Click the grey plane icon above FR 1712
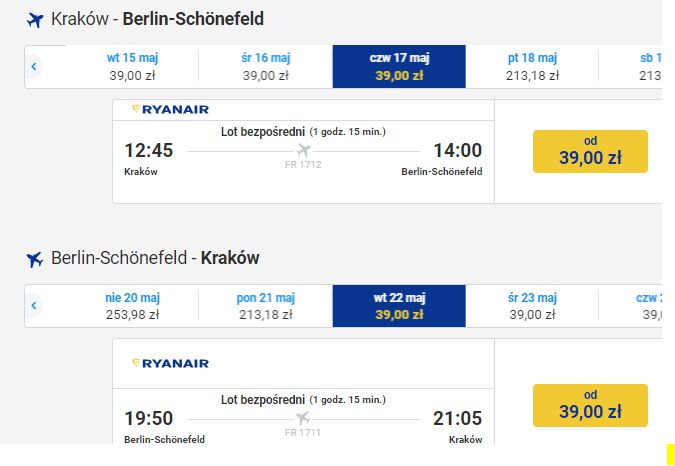Image resolution: width=675 pixels, height=466 pixels. point(303,151)
